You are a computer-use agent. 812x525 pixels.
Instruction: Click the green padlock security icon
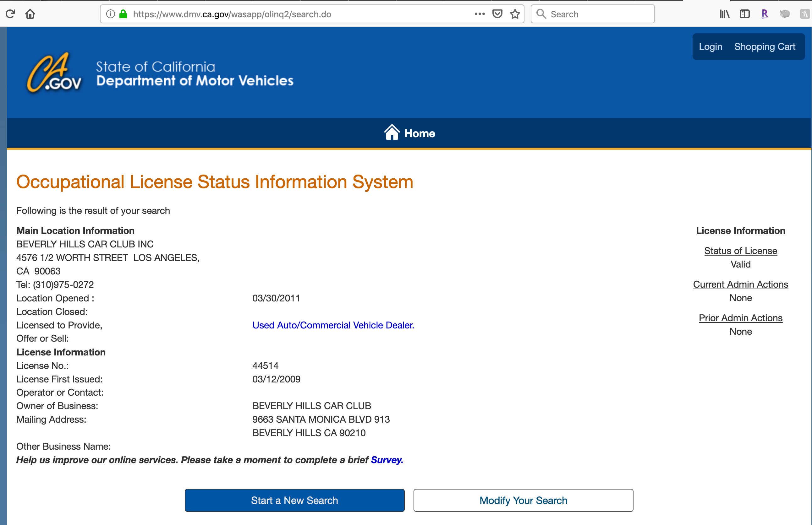123,14
